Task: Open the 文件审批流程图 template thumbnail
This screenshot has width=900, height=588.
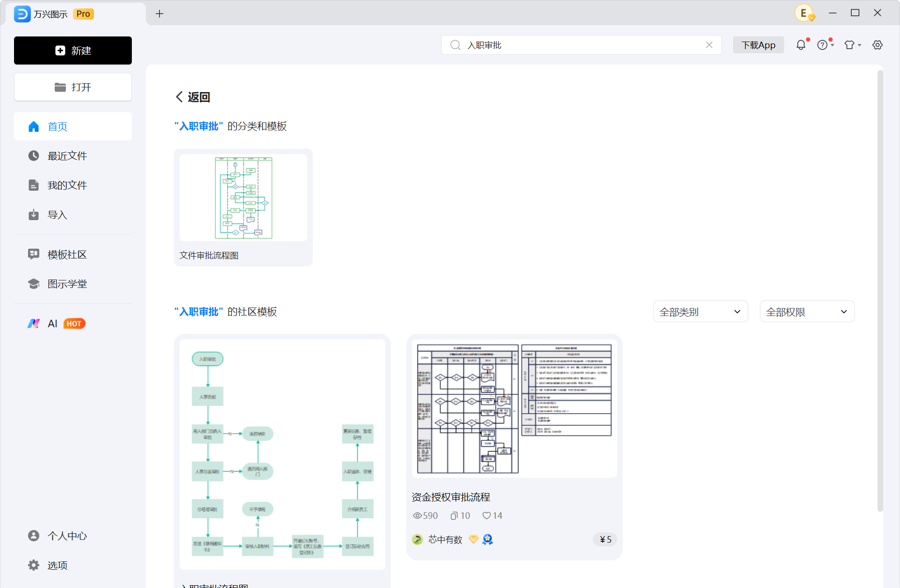Action: click(x=243, y=198)
